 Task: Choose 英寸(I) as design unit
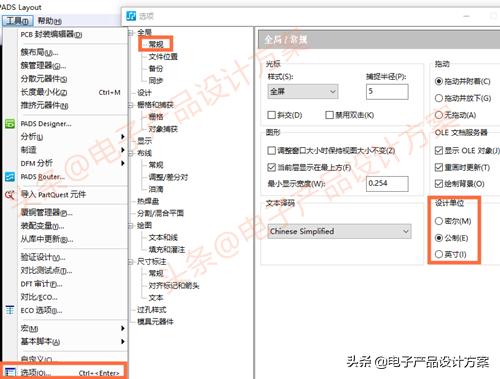(439, 254)
